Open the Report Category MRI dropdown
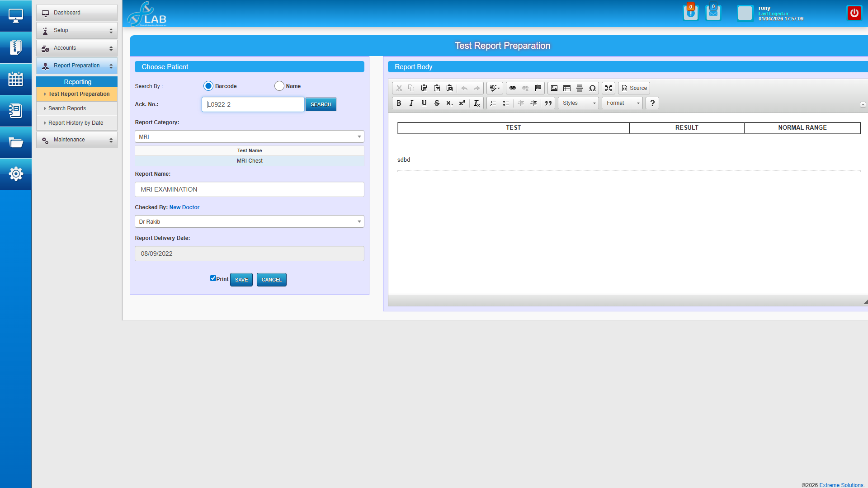Screen dimensions: 868x488 pos(250,137)
